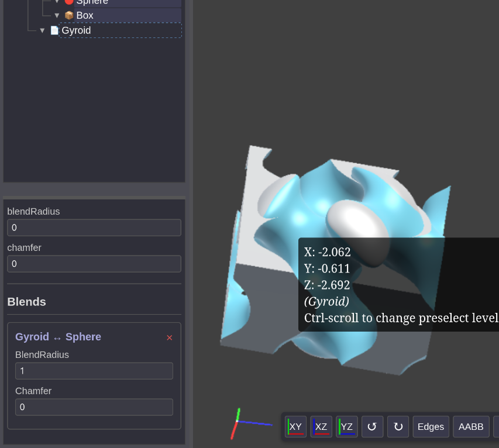The height and width of the screenshot is (448, 499).
Task: Click the Box package icon in tree
Action: click(x=69, y=15)
